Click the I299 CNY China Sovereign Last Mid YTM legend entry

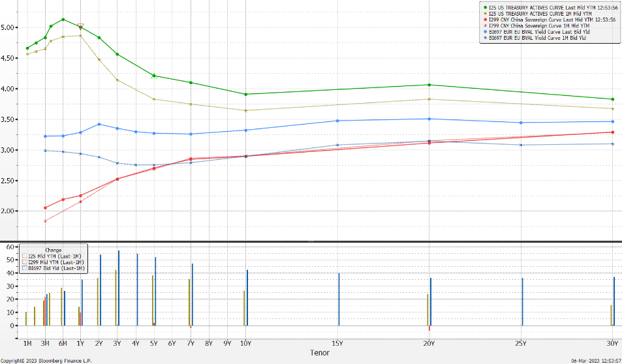(x=550, y=20)
